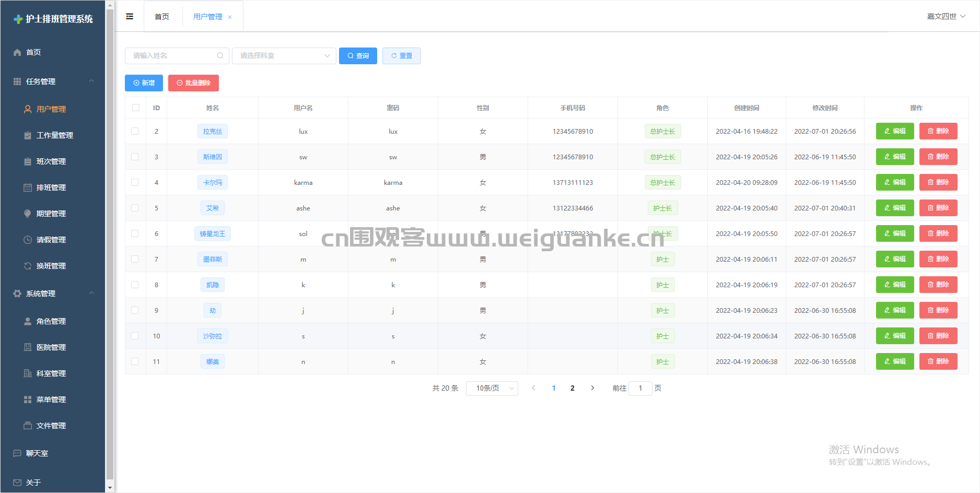Click the 工作量管理 clipboard icon
This screenshot has height=493, width=980.
pos(28,135)
